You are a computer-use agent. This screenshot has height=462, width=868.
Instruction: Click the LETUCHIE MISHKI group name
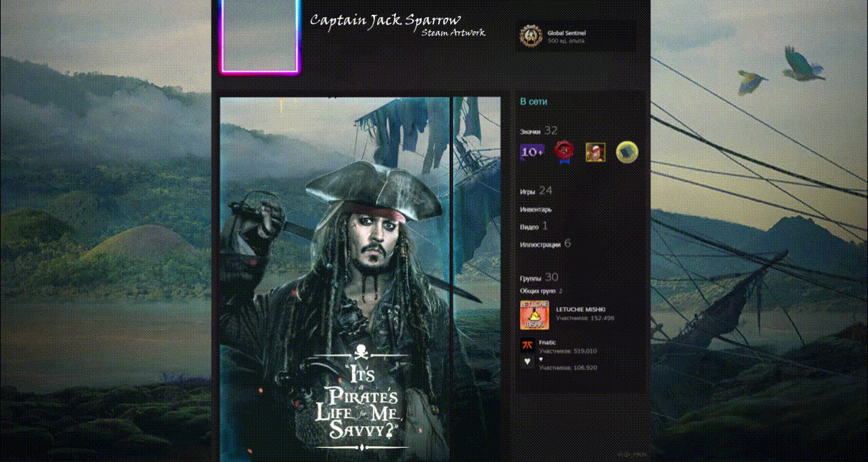(580, 309)
